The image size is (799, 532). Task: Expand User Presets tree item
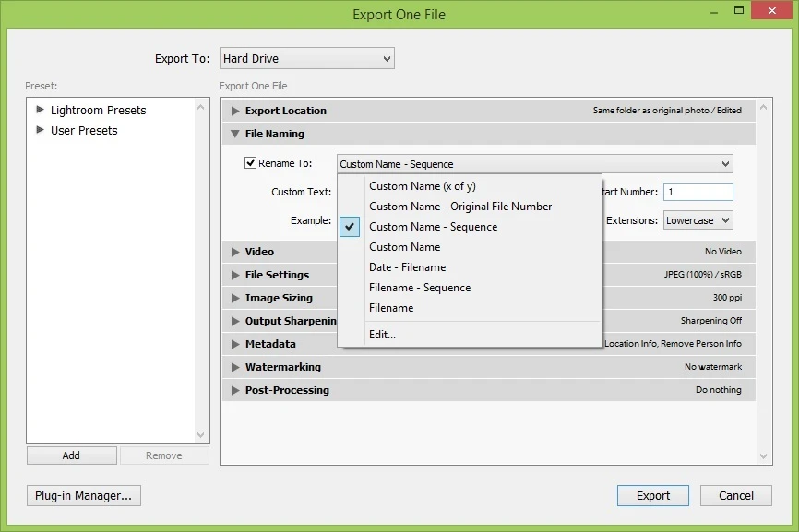pos(40,130)
